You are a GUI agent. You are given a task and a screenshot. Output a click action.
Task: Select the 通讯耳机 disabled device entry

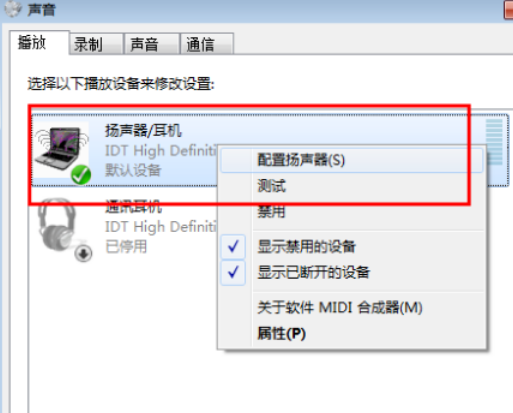point(127,227)
